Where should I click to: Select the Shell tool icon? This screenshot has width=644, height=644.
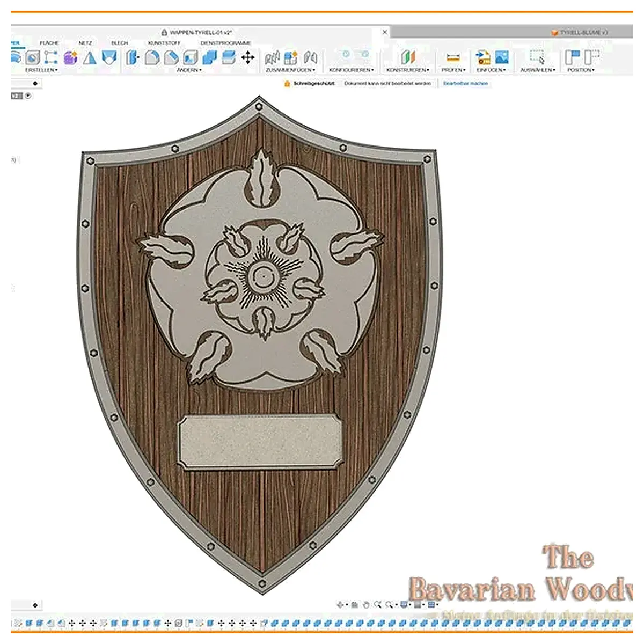coord(191,57)
